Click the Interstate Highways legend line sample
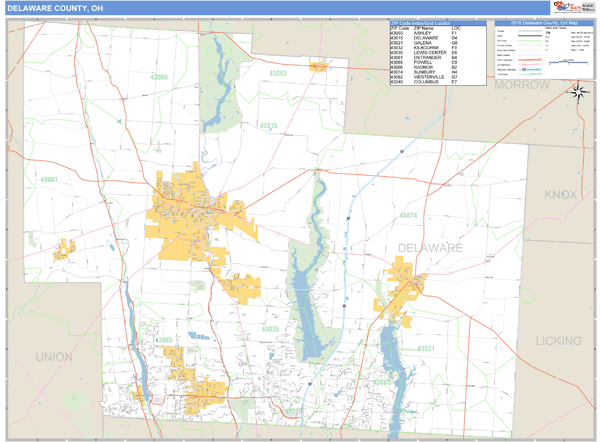 [530, 70]
